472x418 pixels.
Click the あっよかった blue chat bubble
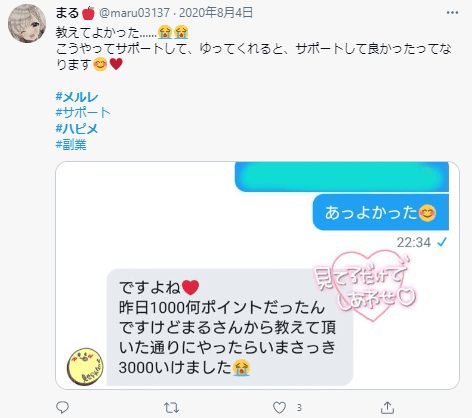point(381,212)
